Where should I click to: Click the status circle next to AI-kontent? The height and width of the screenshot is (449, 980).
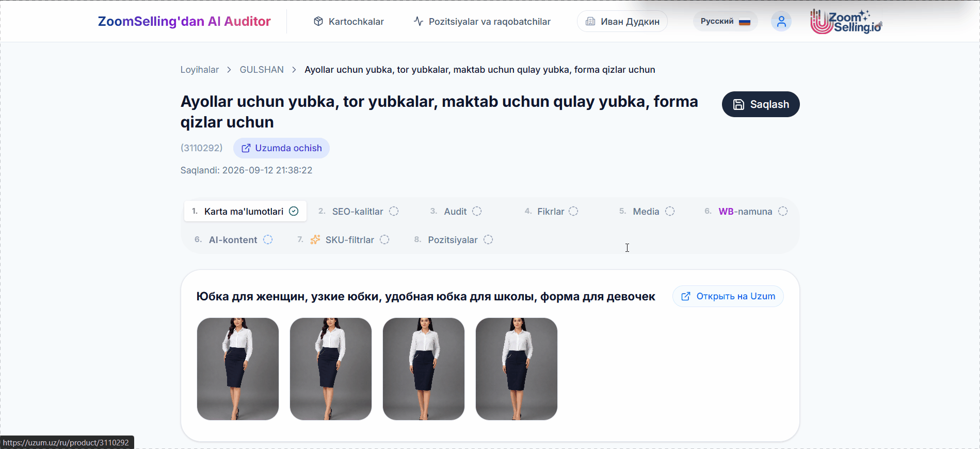(x=268, y=239)
